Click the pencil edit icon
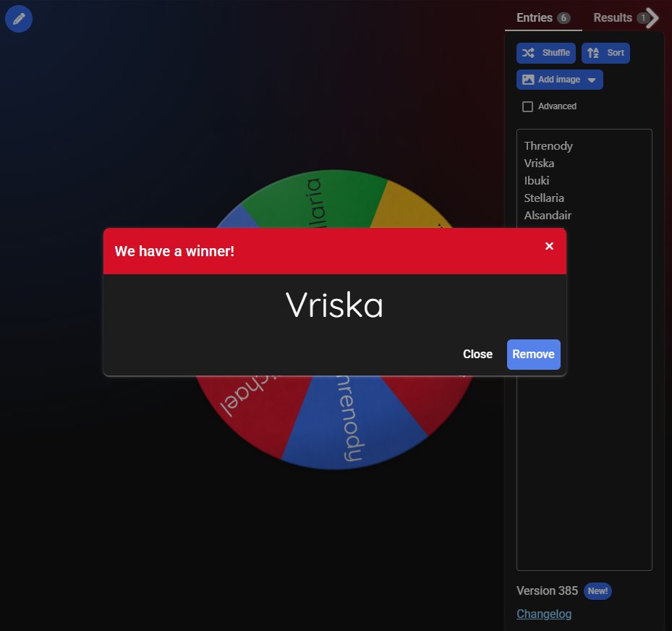672x631 pixels. (x=18, y=19)
